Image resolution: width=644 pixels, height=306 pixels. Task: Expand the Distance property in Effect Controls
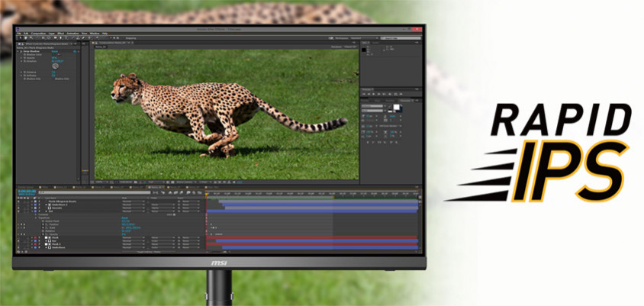(21, 72)
